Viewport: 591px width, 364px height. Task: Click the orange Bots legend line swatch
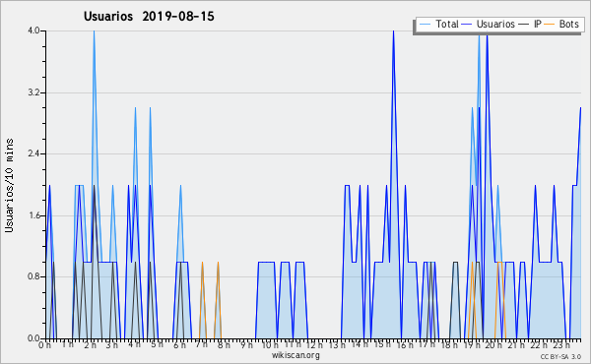click(x=550, y=25)
